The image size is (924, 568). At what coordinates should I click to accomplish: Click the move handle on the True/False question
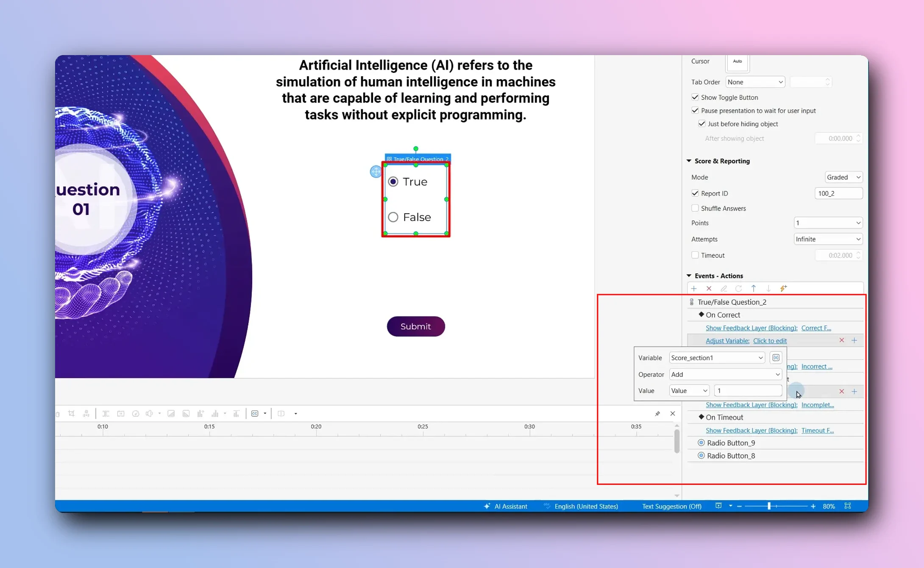tap(376, 172)
